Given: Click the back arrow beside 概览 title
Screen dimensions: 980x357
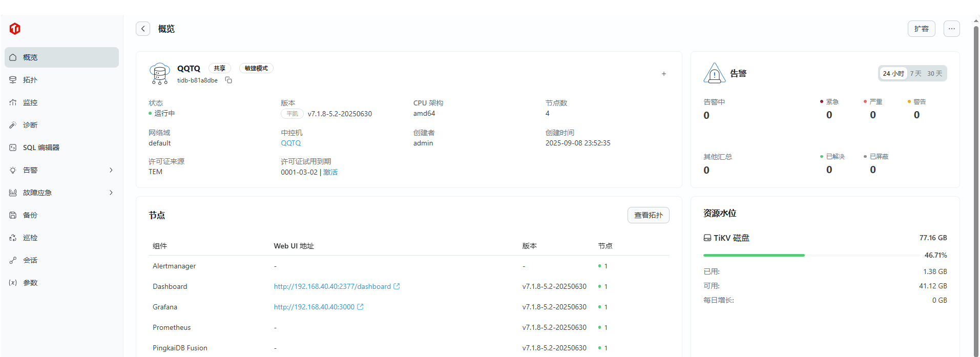Looking at the screenshot, I should pos(143,29).
